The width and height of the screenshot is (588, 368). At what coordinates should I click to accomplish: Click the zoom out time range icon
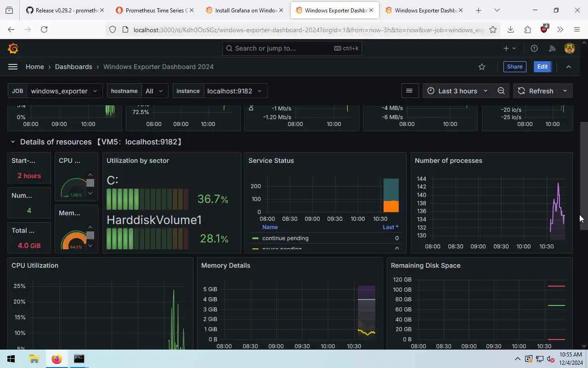tap(501, 91)
